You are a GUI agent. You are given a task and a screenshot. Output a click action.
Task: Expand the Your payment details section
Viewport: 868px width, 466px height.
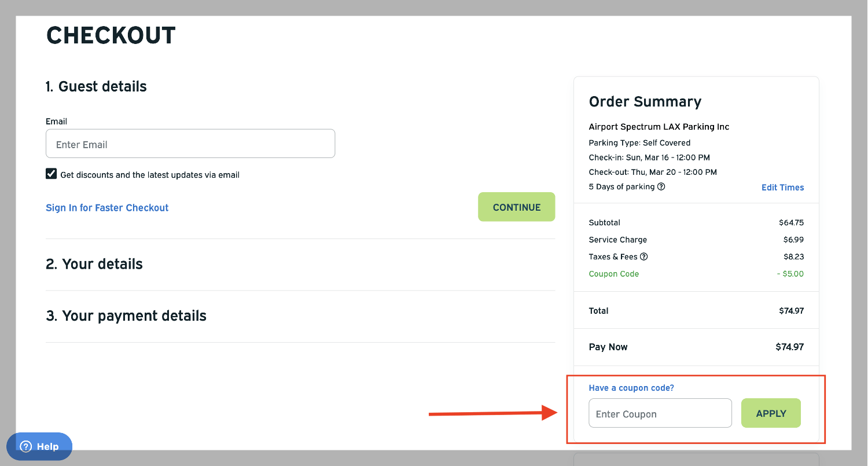pos(126,315)
